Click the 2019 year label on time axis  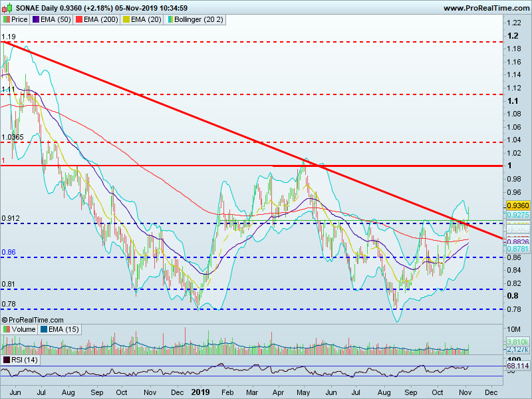point(201,392)
